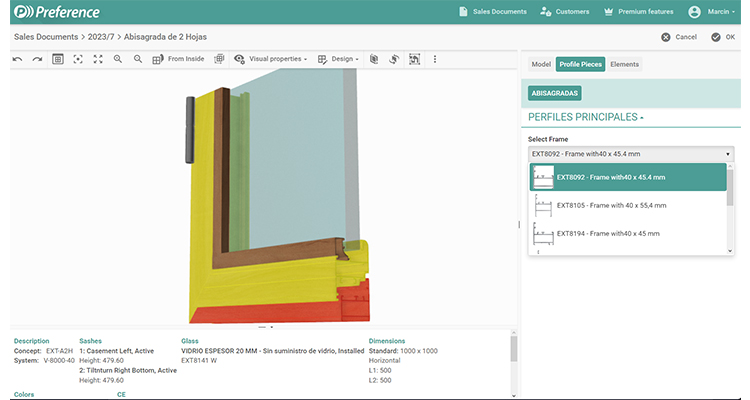The height and width of the screenshot is (400, 750).
Task: Toggle the From Inside view
Action: (178, 59)
